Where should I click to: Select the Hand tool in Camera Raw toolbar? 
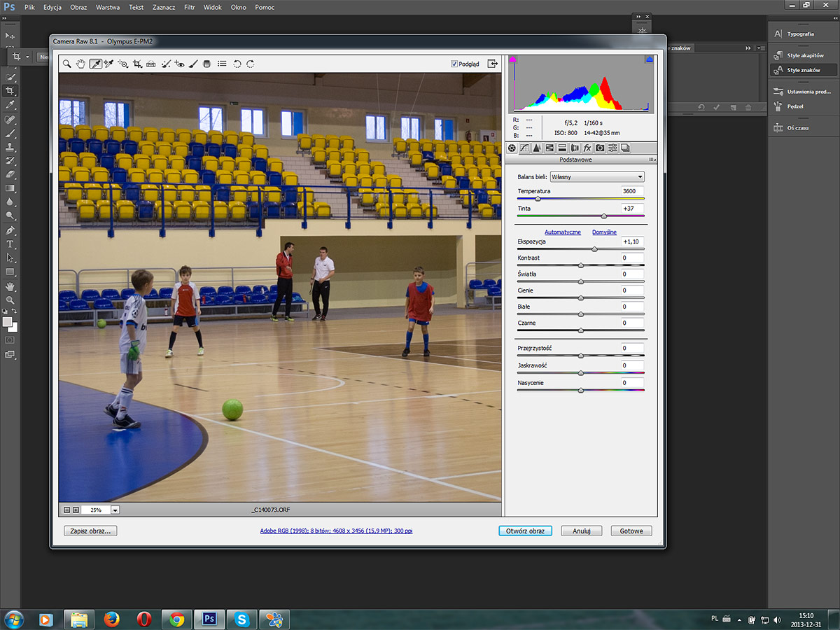80,64
